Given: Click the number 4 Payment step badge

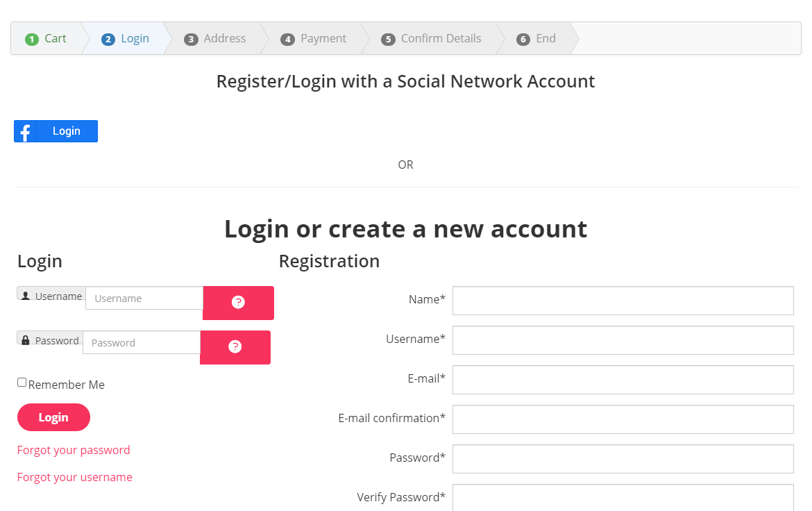Looking at the screenshot, I should point(287,40).
